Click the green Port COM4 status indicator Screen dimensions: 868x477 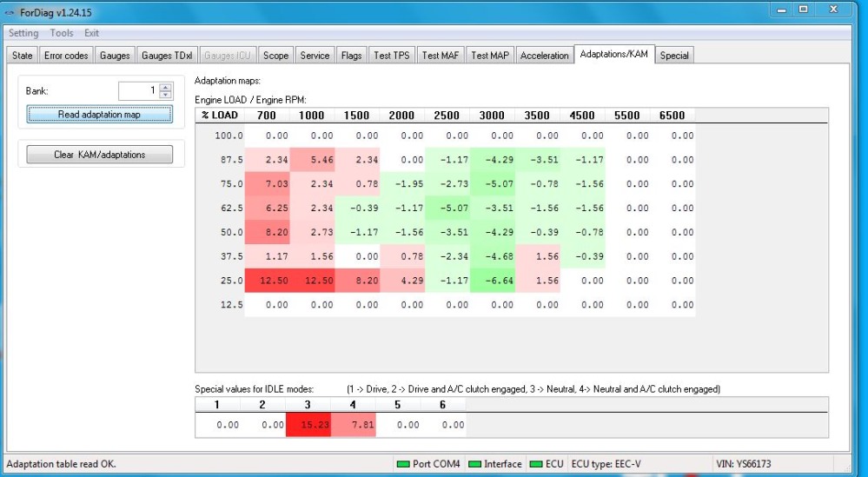point(401,464)
